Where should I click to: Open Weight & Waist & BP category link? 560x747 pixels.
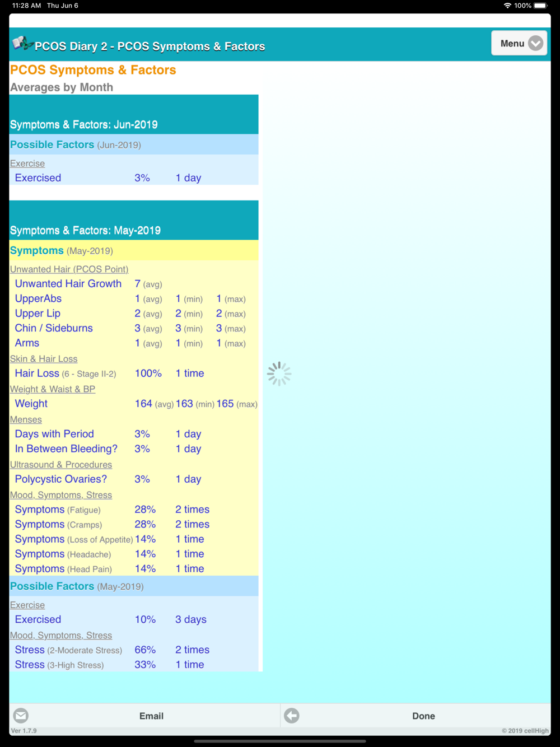pos(53,389)
